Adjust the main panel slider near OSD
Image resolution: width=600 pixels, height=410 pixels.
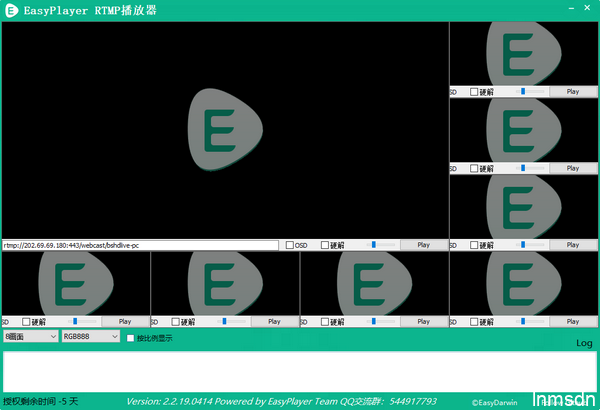[x=381, y=245]
